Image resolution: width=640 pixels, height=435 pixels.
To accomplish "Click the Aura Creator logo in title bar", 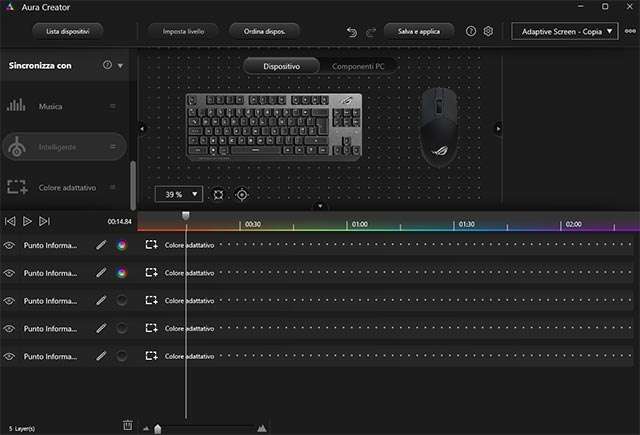I will pos(10,7).
